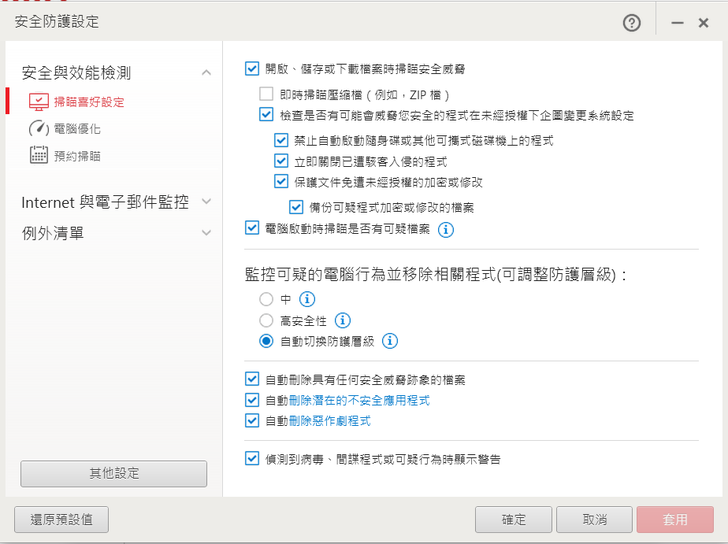Image resolution: width=728 pixels, height=544 pixels.
Task: Toggle 備份可疑程式加密或修改的檔案 checkbox
Action: (296, 207)
